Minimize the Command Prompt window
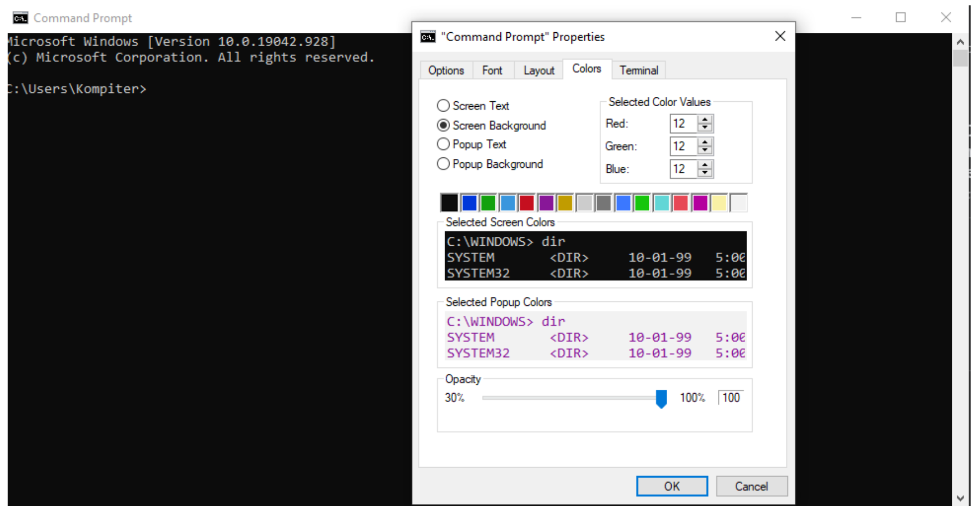 click(857, 18)
